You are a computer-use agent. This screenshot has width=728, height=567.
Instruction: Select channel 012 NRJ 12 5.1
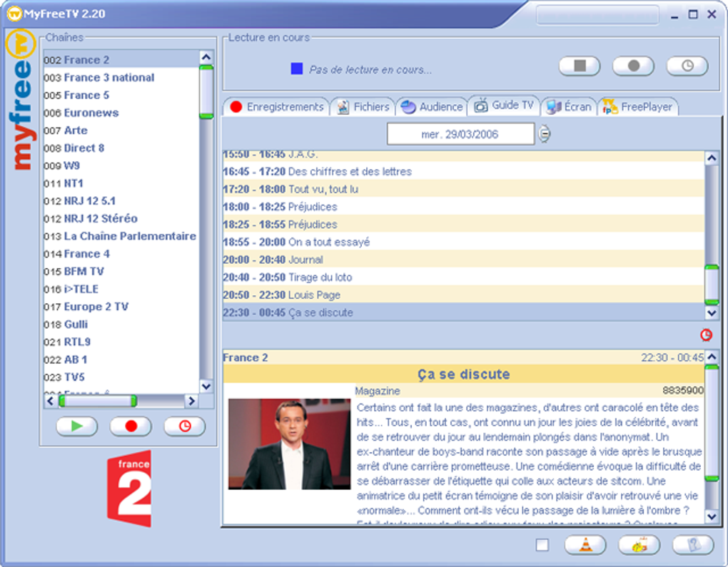coord(121,201)
